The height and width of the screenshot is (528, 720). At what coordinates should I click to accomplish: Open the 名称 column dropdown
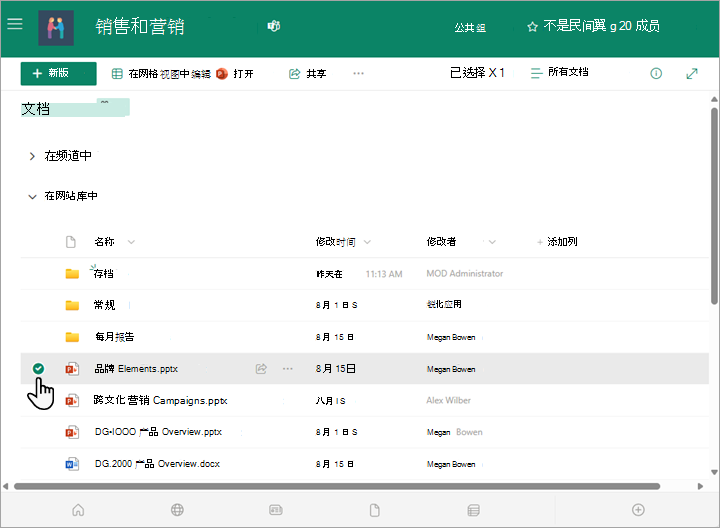pos(131,242)
